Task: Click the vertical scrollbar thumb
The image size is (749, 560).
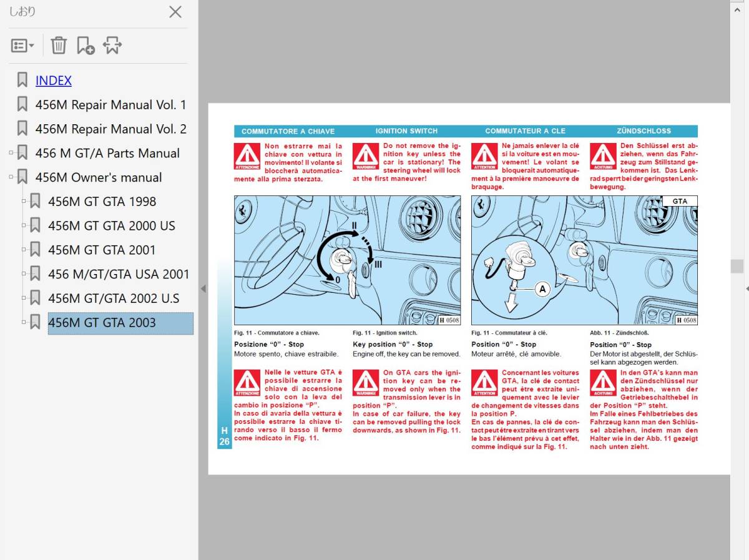Action: tap(737, 266)
